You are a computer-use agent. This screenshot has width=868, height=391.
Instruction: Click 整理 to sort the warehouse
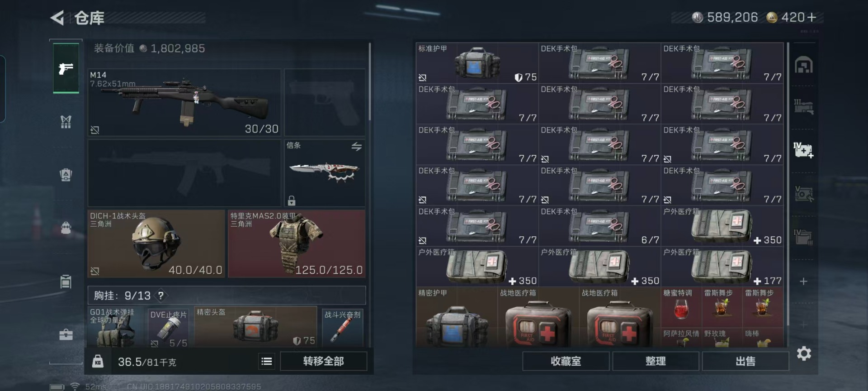tap(656, 361)
